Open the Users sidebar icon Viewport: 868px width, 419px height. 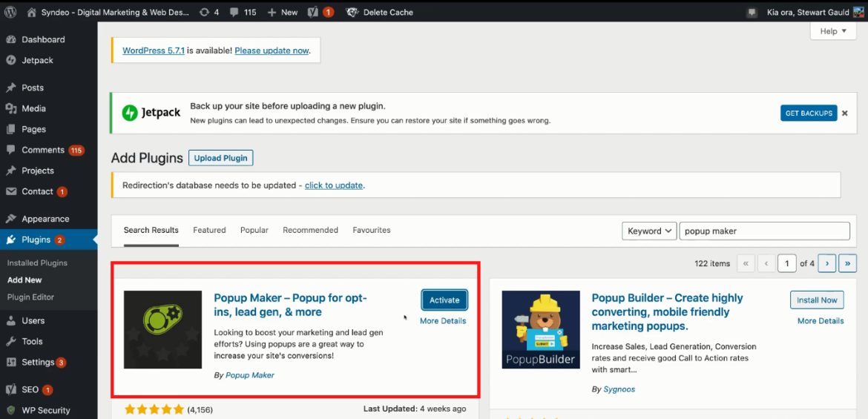point(10,320)
